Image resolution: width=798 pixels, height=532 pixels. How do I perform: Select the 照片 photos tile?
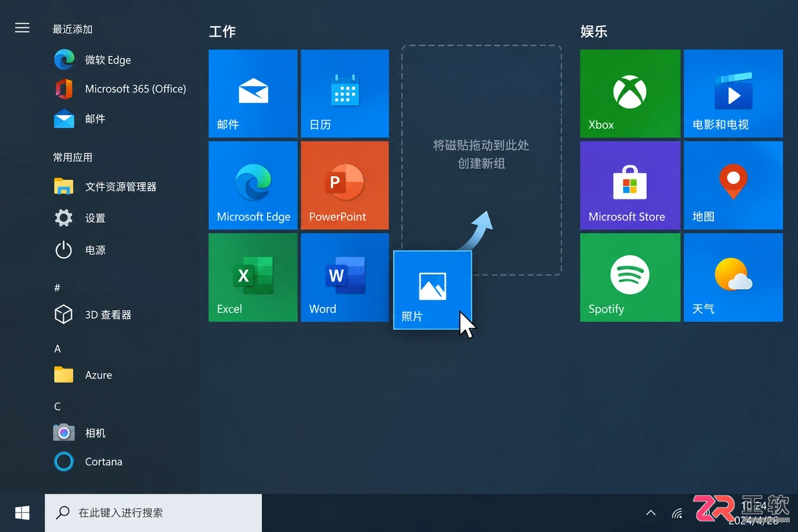(x=433, y=290)
